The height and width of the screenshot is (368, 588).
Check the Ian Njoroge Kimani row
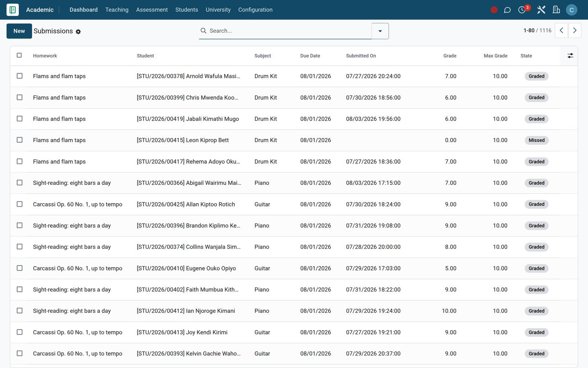[x=19, y=311]
